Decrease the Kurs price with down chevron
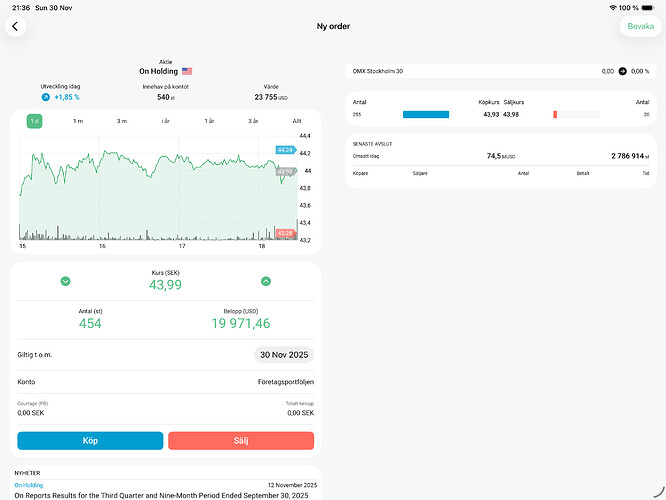This screenshot has height=500, width=666. 65,281
